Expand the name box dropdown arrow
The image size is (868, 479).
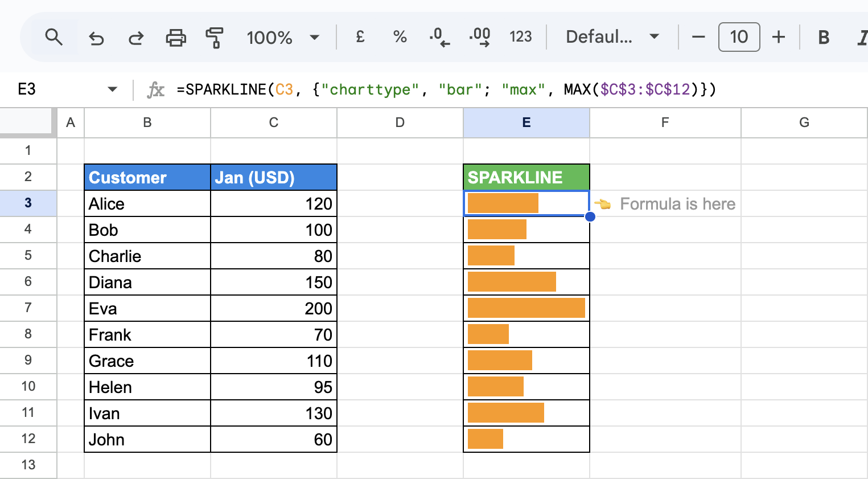coord(112,89)
